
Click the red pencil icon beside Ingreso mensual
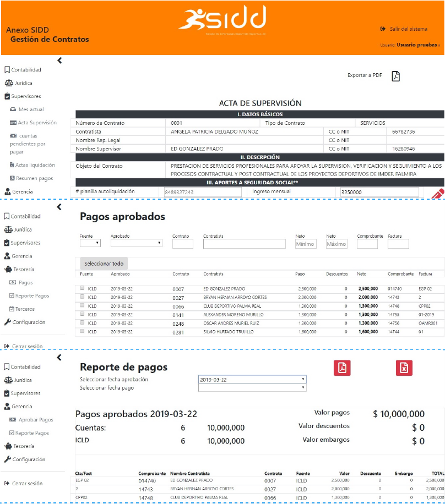click(438, 194)
